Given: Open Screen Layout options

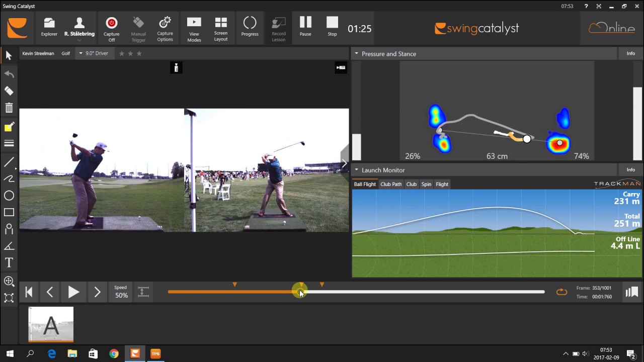Looking at the screenshot, I should point(221,28).
